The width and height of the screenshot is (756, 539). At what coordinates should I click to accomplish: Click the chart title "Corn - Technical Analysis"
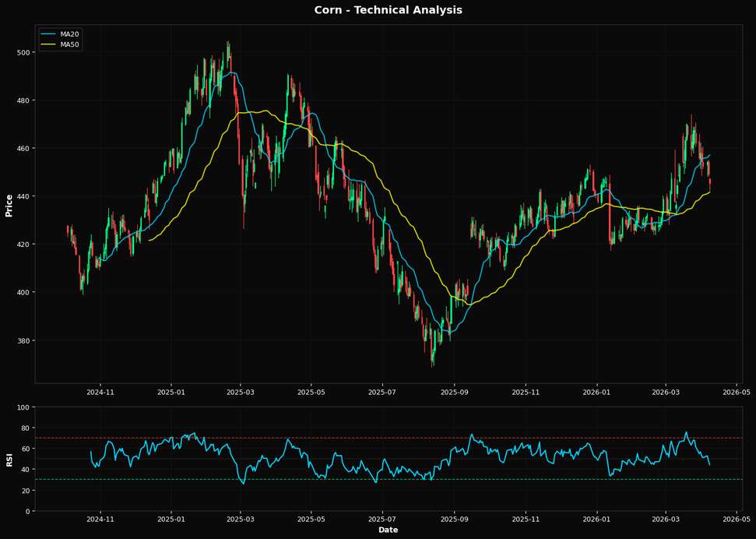tap(389, 10)
